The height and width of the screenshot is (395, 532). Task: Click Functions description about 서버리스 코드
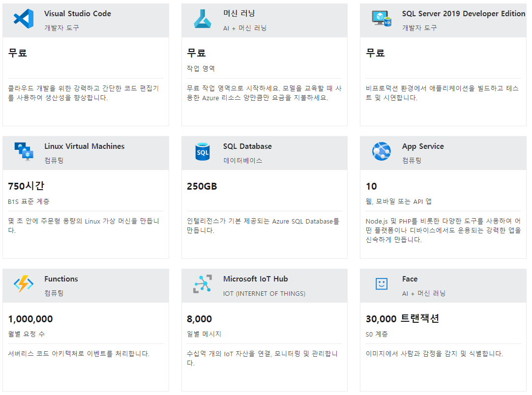point(79,354)
